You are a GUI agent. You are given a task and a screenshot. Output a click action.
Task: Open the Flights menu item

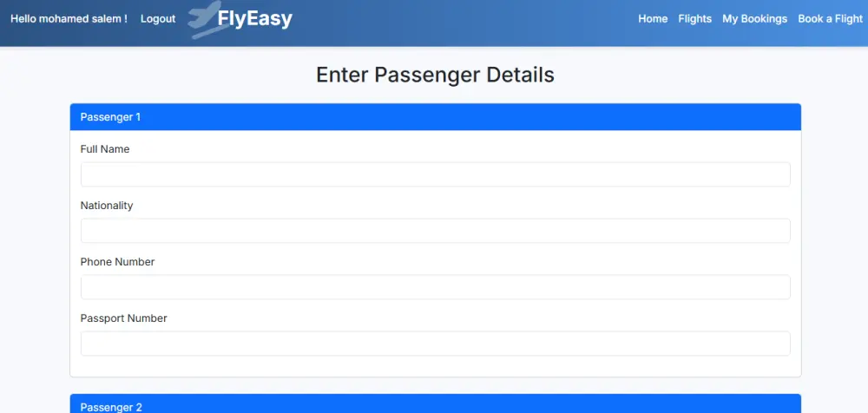(x=694, y=18)
